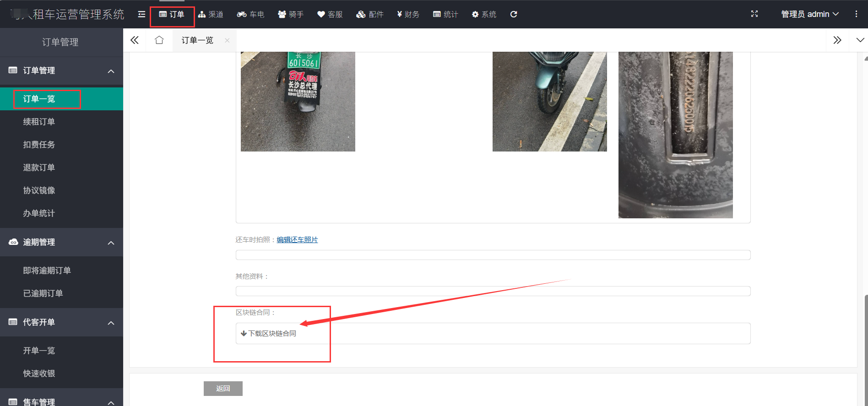The image size is (868, 406).
Task: Select 扣费任务 in sidebar
Action: pyautogui.click(x=61, y=145)
